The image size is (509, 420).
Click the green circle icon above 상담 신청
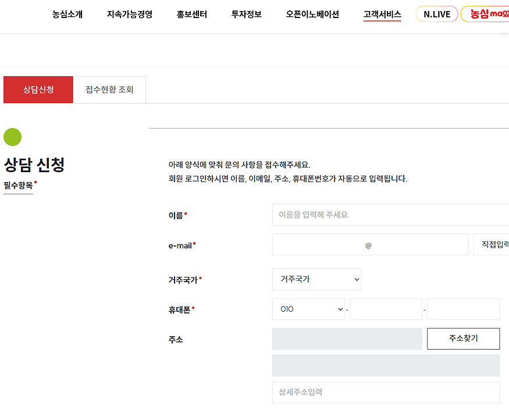coord(12,137)
